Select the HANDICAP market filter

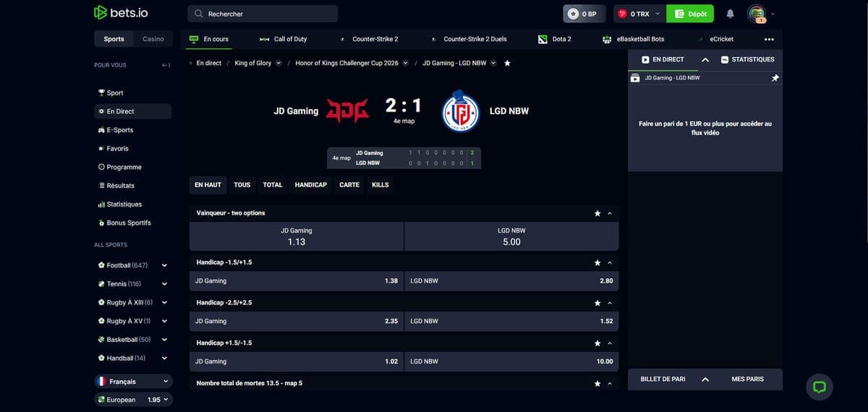coord(311,185)
